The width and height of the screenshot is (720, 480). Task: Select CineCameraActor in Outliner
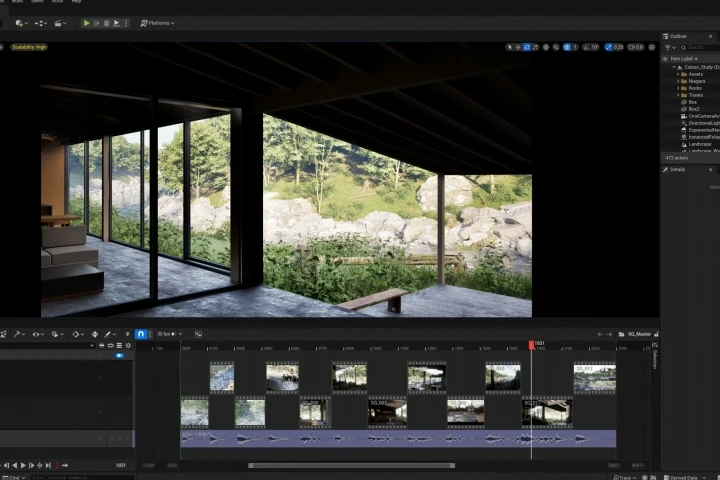pos(703,116)
